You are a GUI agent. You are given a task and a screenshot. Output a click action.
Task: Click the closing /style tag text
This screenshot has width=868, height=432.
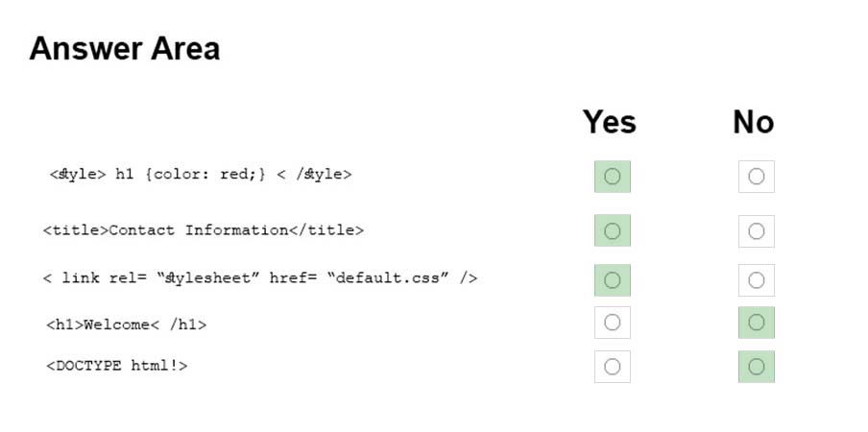(314, 175)
